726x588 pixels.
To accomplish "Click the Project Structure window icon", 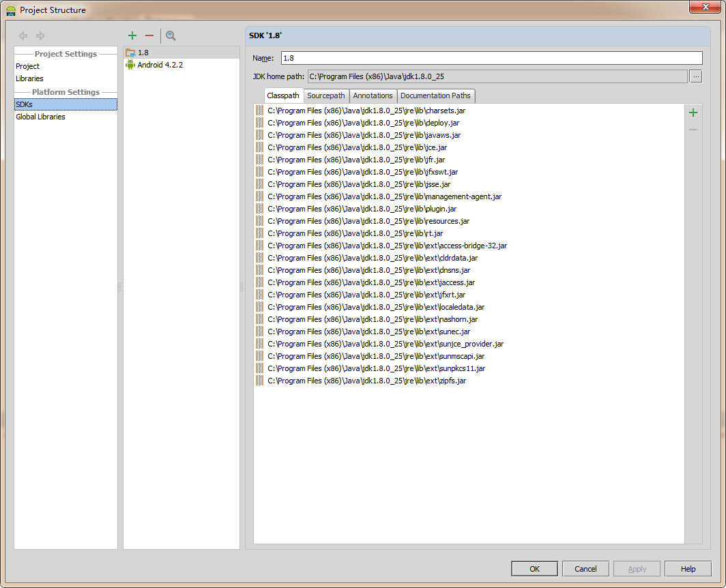I will coord(11,10).
